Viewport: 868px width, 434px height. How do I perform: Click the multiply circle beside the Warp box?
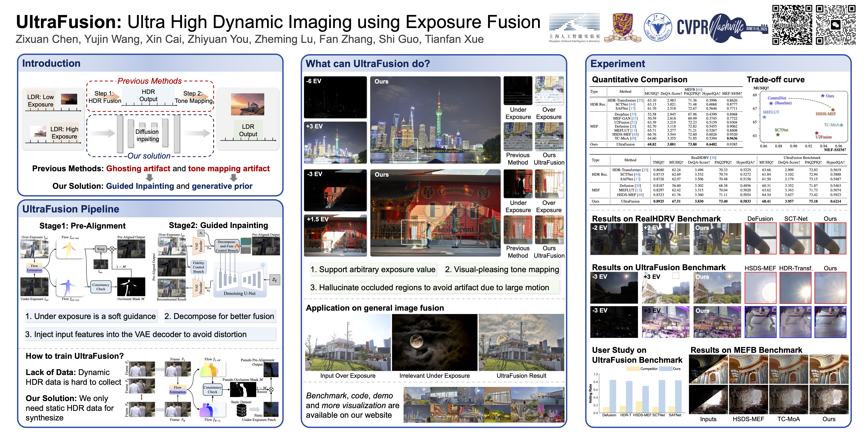[x=112, y=249]
